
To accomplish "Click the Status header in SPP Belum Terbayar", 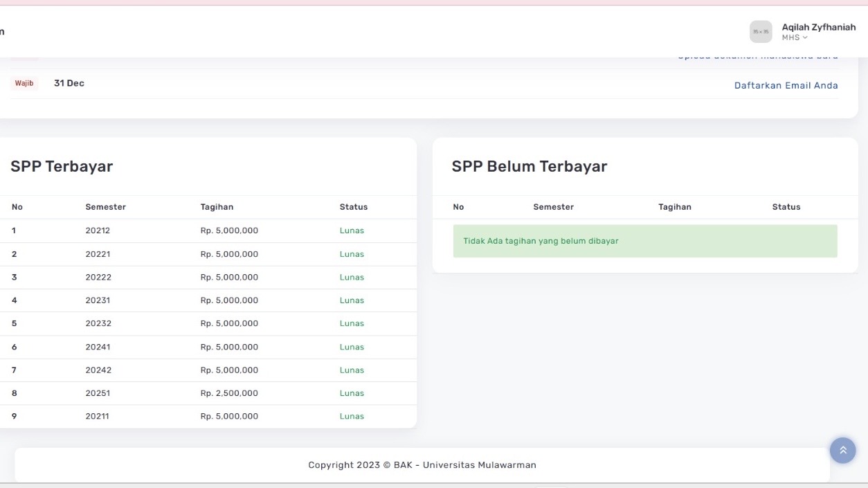I will [786, 207].
